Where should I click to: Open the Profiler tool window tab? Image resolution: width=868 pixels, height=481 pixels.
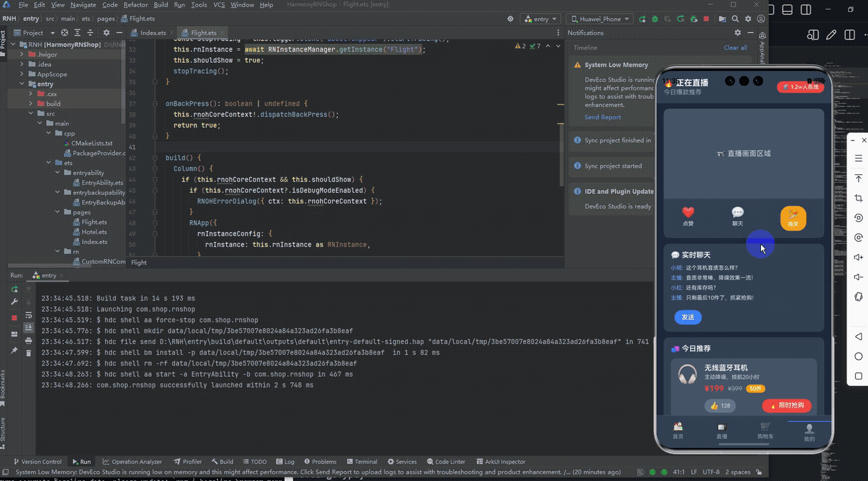pyautogui.click(x=188, y=462)
